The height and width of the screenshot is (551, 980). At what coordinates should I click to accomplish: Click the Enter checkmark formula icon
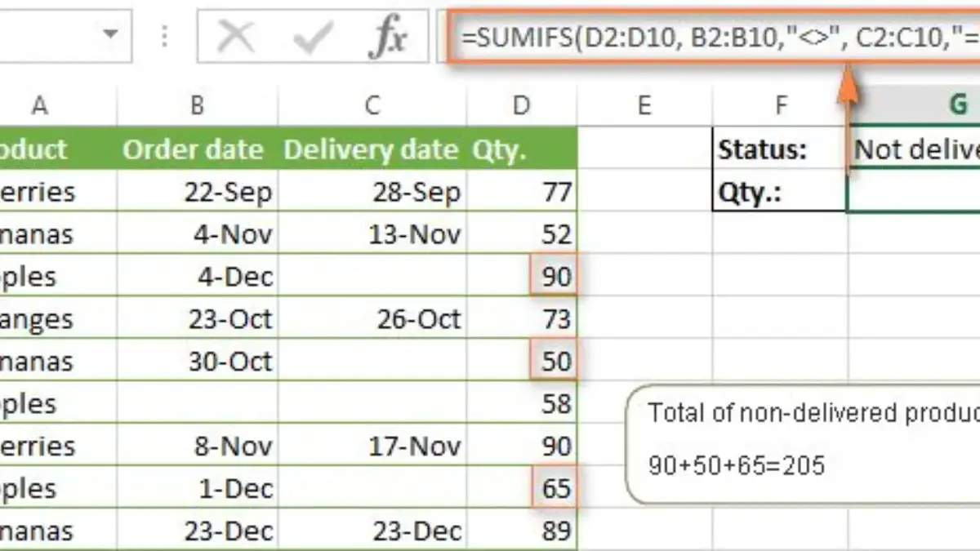[313, 37]
